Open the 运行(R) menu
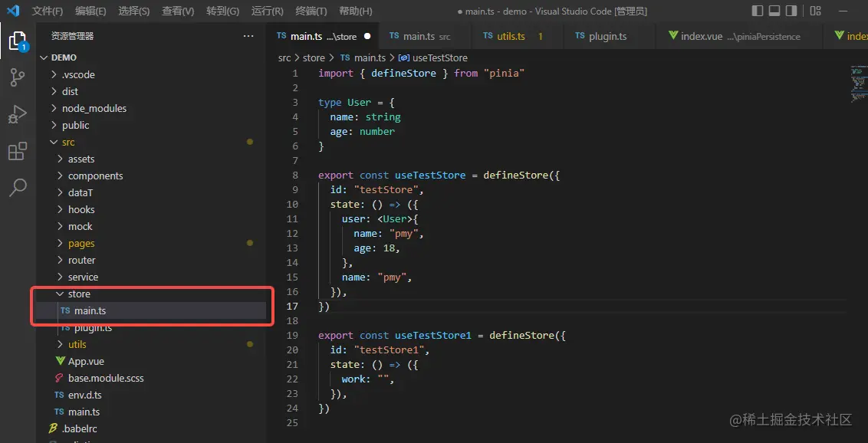Screen dimensions: 868x443 (x=268, y=11)
